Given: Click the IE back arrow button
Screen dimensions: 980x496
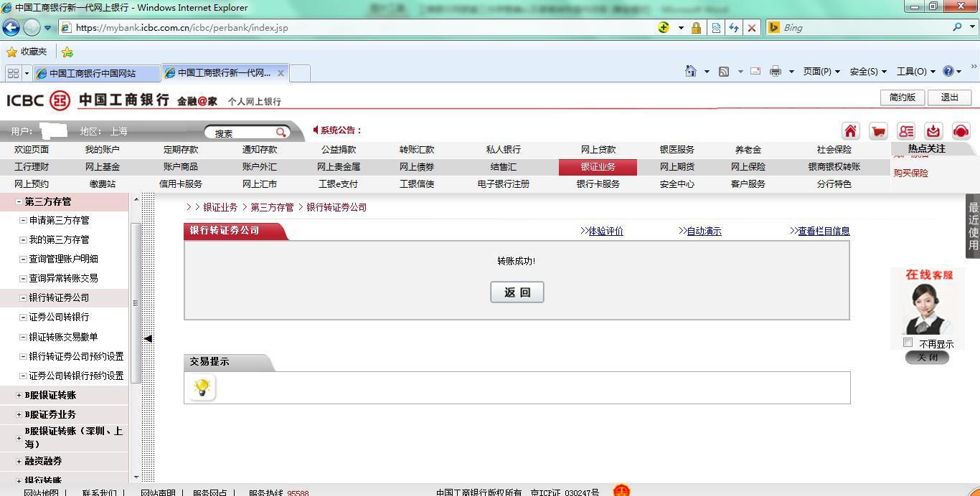Looking at the screenshot, I should 11,27.
